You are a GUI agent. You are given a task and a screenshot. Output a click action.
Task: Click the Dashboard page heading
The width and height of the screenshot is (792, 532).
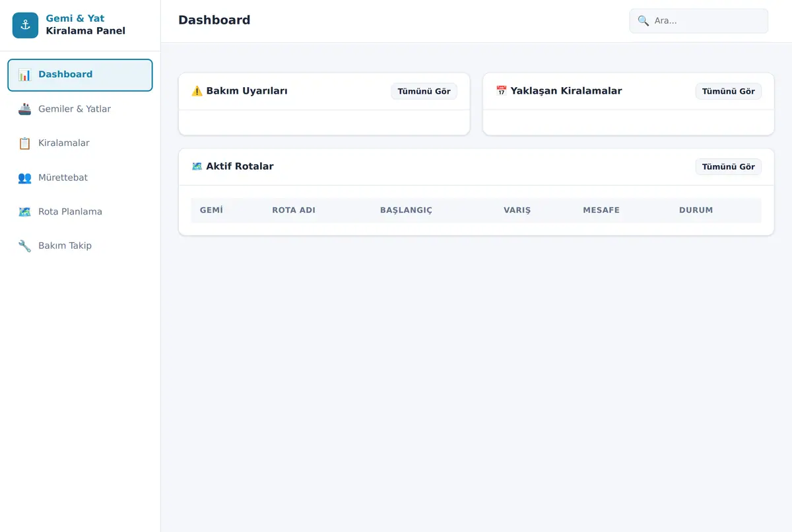click(214, 20)
